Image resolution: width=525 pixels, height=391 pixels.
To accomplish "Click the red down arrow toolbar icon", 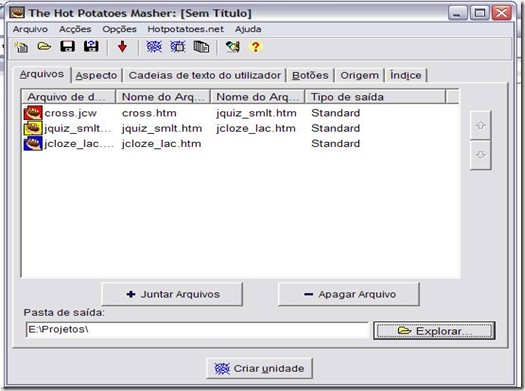I will click(123, 47).
